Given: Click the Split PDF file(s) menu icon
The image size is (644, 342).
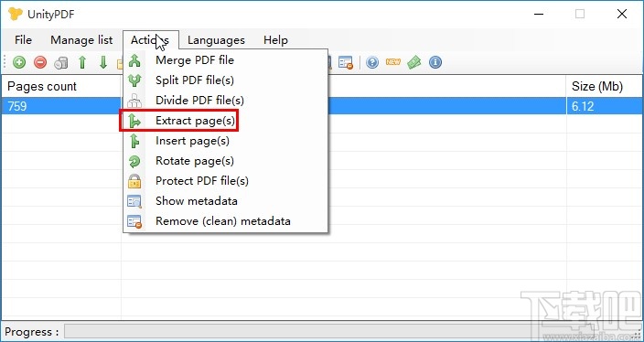Looking at the screenshot, I should (134, 80).
